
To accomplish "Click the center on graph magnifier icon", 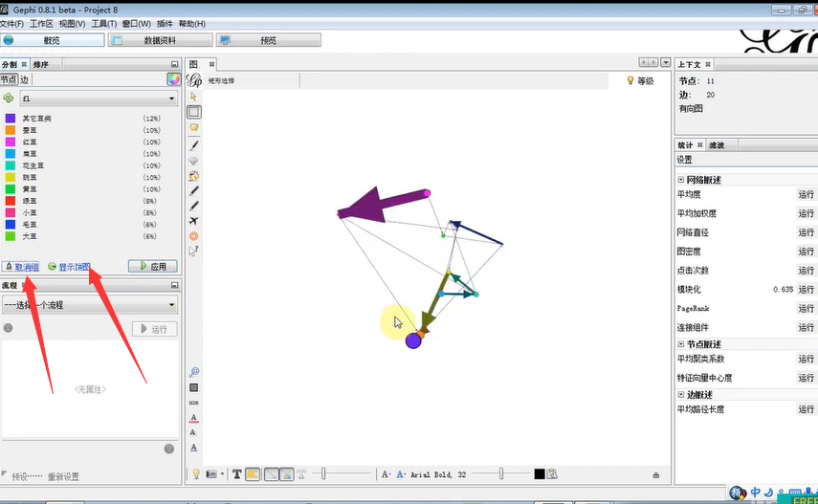I will [194, 372].
